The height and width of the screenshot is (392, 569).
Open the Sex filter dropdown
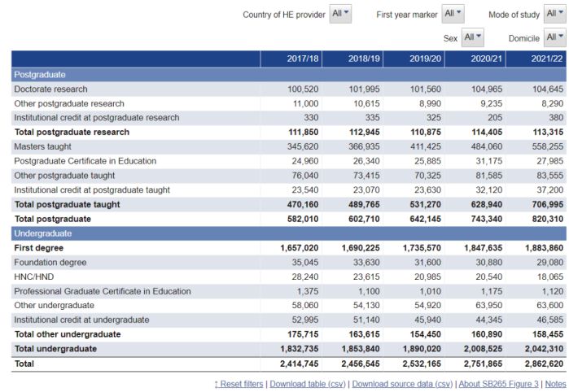472,37
